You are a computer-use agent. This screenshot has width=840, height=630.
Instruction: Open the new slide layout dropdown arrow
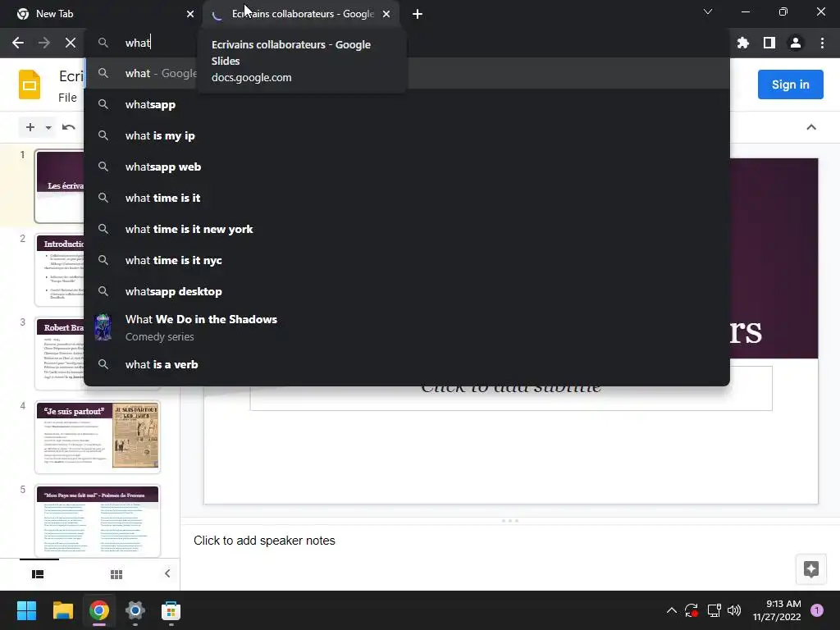tap(48, 127)
